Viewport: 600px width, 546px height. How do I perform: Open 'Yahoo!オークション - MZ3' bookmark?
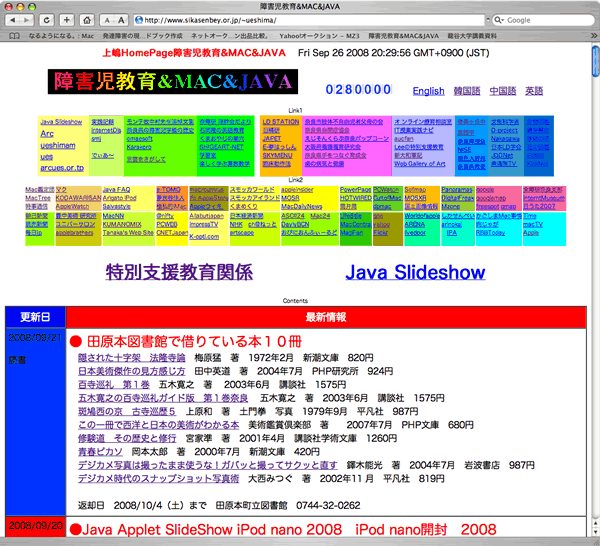[319, 36]
